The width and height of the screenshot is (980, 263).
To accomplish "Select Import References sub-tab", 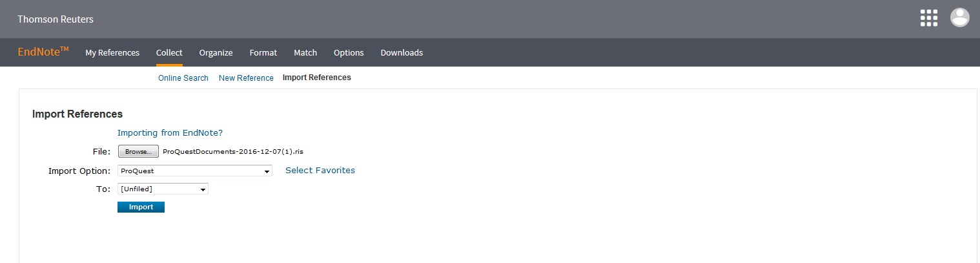I will (317, 78).
